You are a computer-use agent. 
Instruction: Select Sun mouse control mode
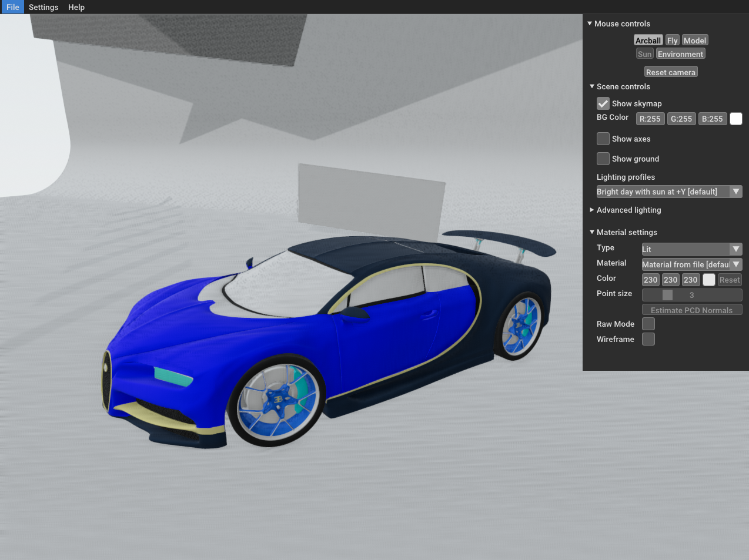(645, 53)
